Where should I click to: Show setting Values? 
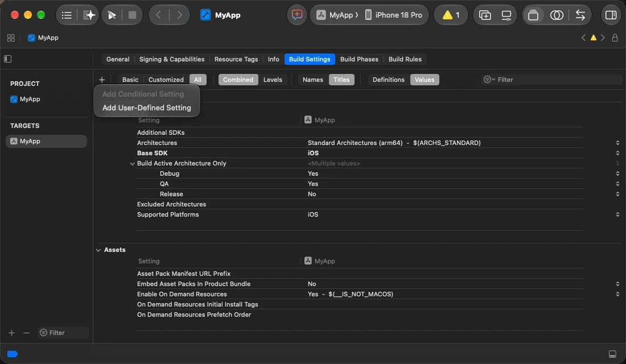pyautogui.click(x=425, y=80)
